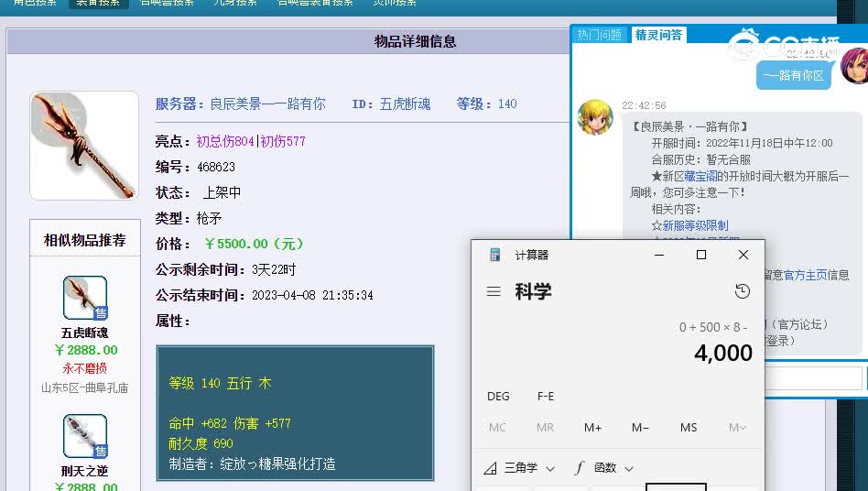Open 装备搜索 tab in top navigation

coord(98,3)
